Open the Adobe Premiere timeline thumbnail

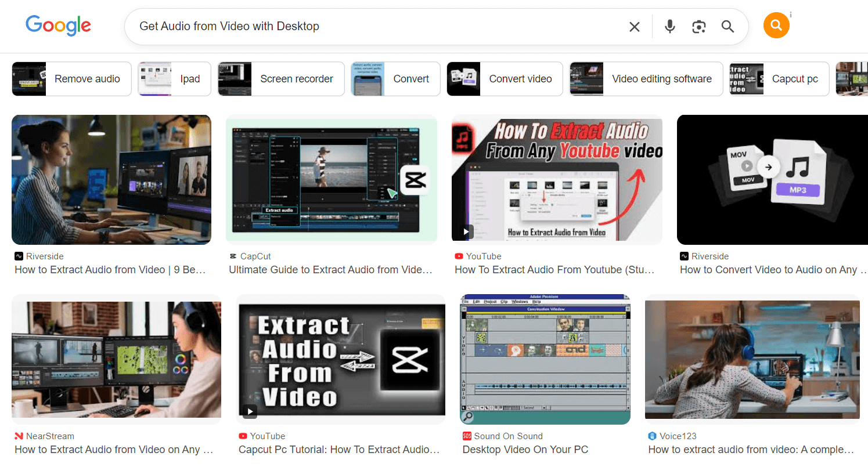[545, 360]
